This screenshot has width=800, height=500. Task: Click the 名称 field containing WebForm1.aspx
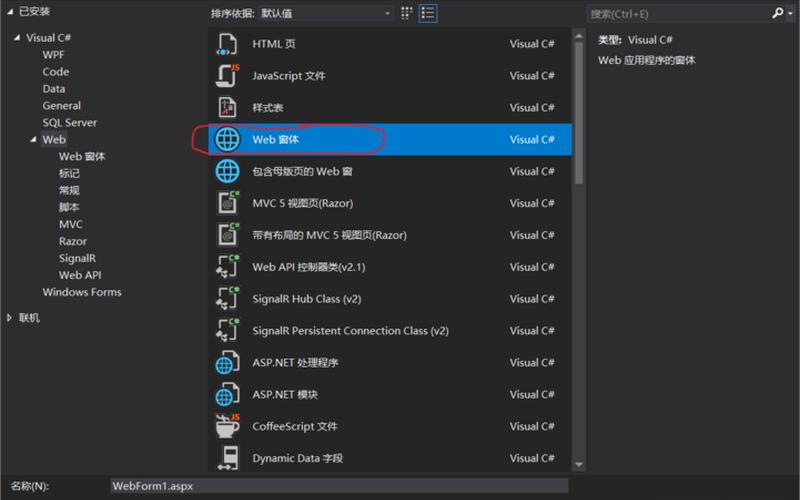click(x=339, y=486)
